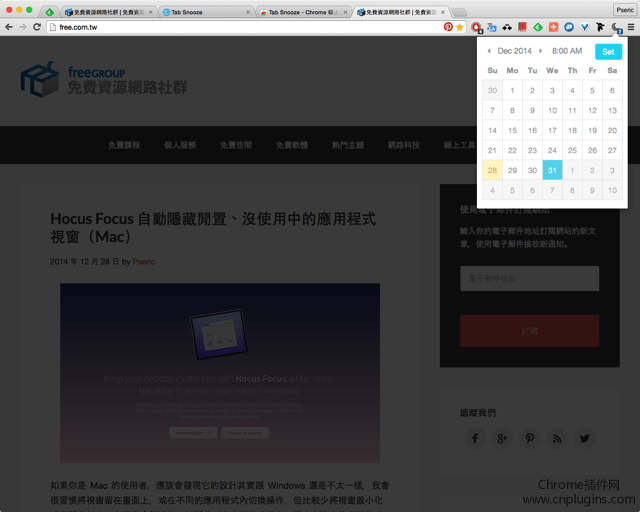Pick date 13 in the calendar
Screen dimensions: 640x512
pos(612,110)
